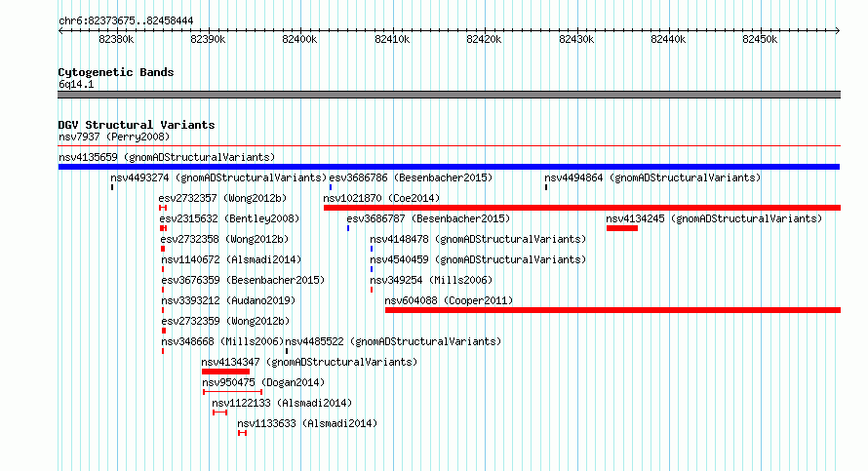Click the nsv4135659 gnomAD variant label
Image resolution: width=868 pixels, height=471 pixels.
tap(167, 157)
